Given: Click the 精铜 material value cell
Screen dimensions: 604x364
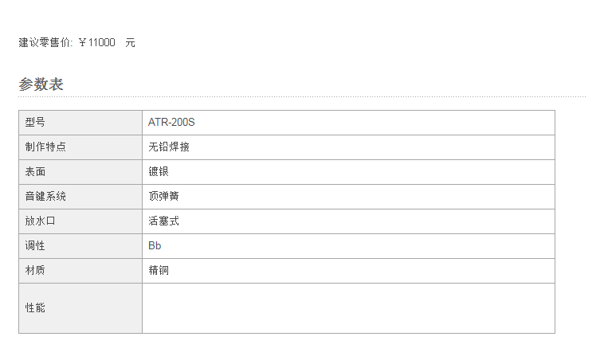Looking at the screenshot, I should [159, 271].
